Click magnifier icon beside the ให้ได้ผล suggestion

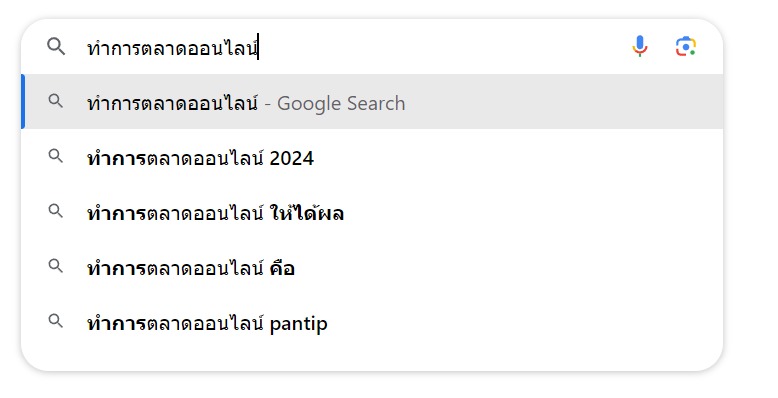[56, 211]
